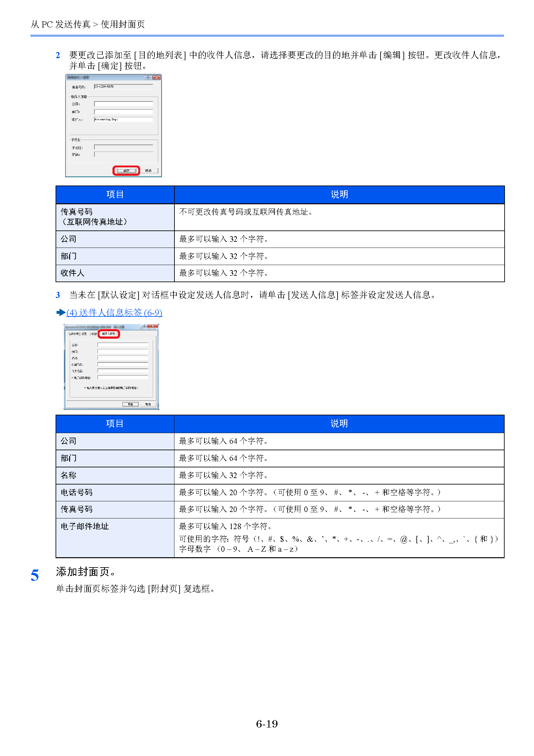Click the 20-character description in the 电话号码 row
Screen dimensions: 534x756
pyautogui.click(x=309, y=492)
